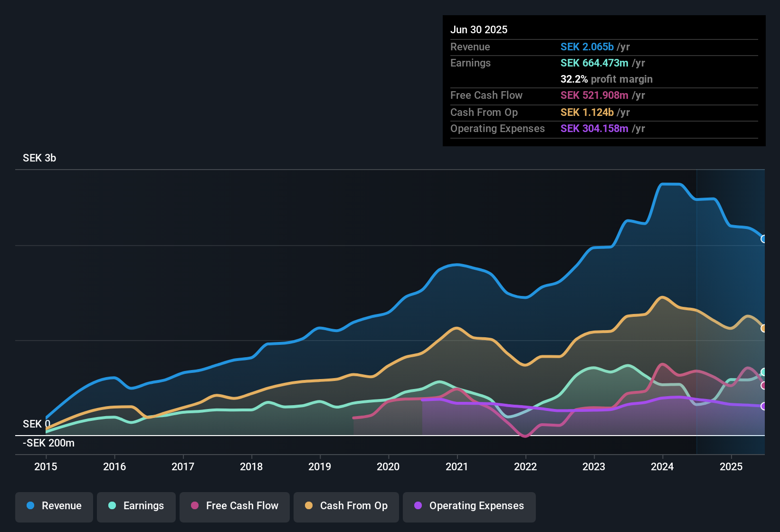Screen dimensions: 780x532
Task: Click the Jun 30 2025 tooltip header
Action: (479, 29)
